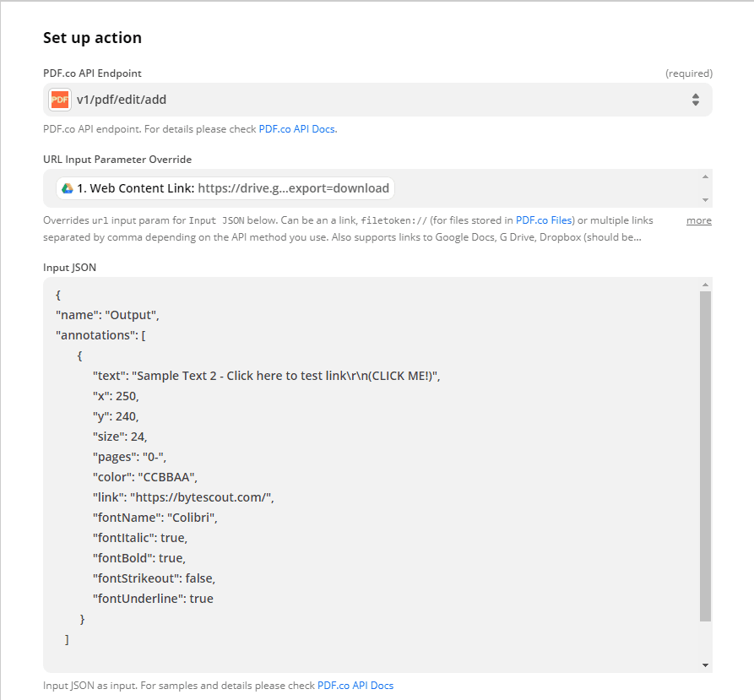Click the Input JSON scroll up arrow

coord(705,285)
